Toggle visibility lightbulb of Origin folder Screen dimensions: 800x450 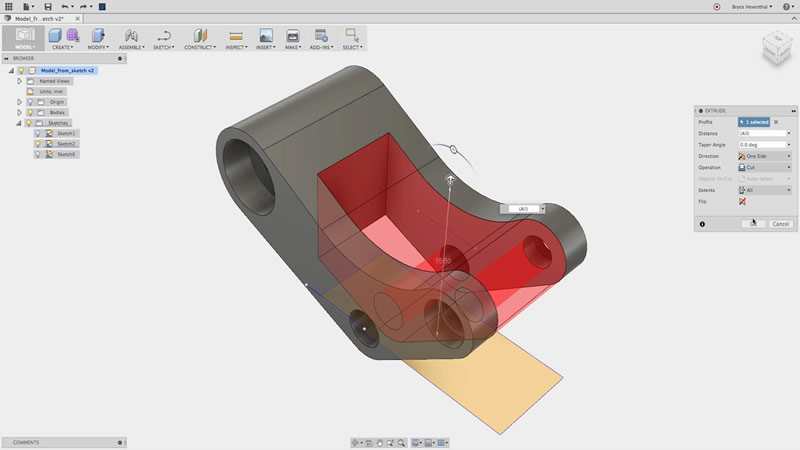(30, 102)
